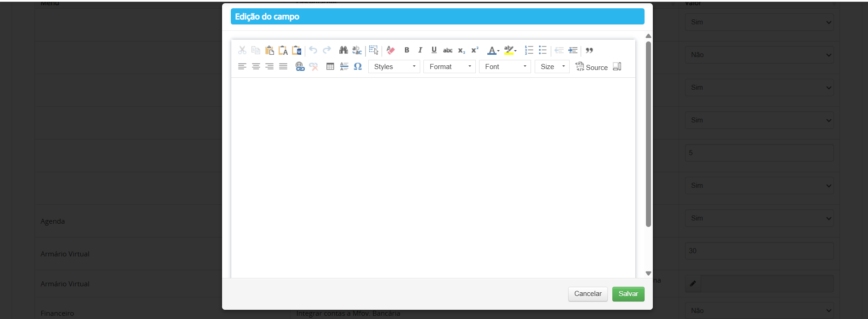Switch to Source view
868x319 pixels.
click(x=592, y=67)
